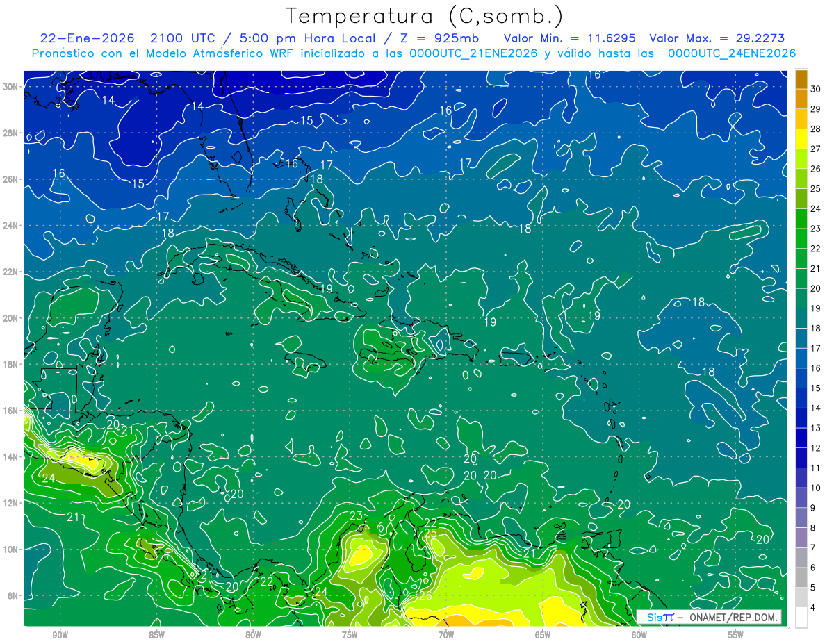This screenshot has width=834, height=644.
Task: Click the "65W" longitude axis label
Action: coord(543,635)
